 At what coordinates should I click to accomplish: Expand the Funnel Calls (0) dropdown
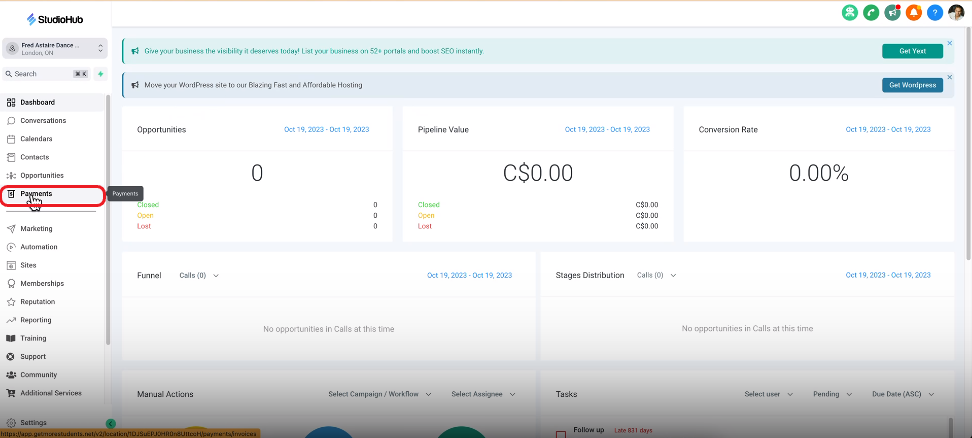[x=199, y=275]
